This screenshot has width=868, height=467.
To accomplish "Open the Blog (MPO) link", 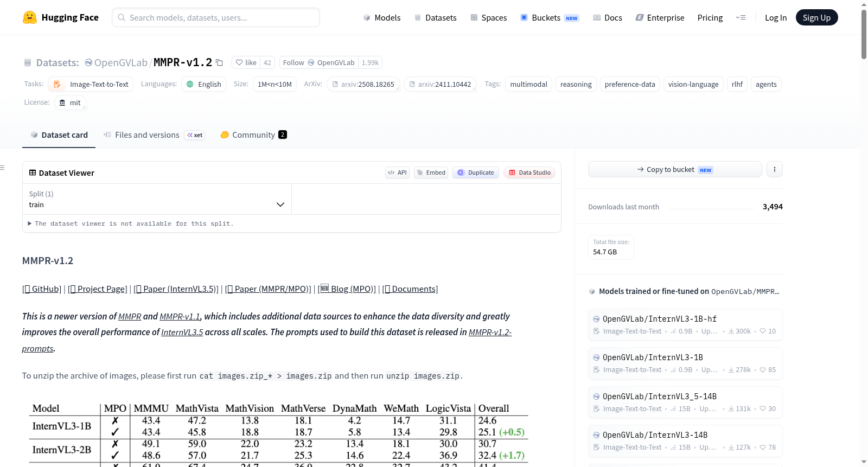I will [347, 289].
